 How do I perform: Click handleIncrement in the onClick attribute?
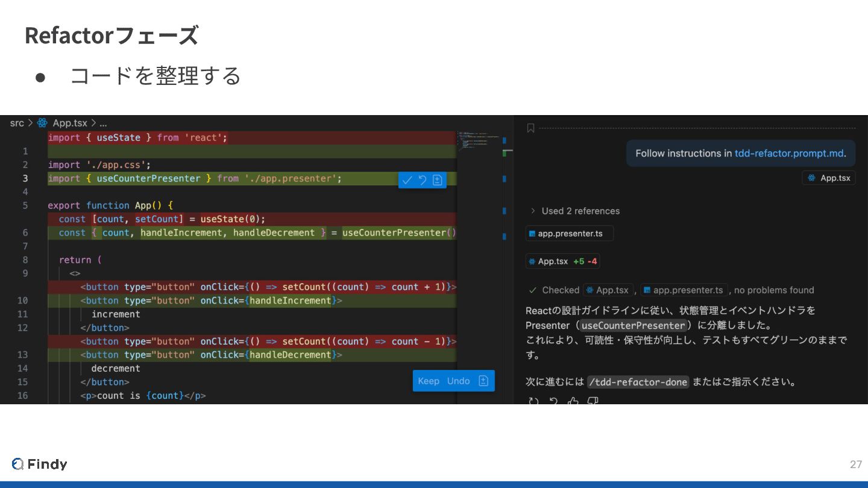pos(291,300)
